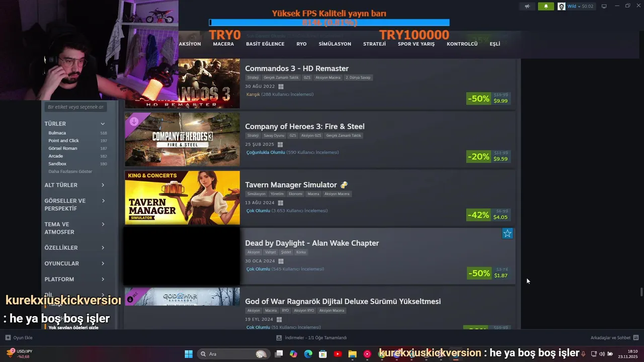Click Windows icon under Dead by Daylight
Screen dimensions: 644x362
click(281, 261)
